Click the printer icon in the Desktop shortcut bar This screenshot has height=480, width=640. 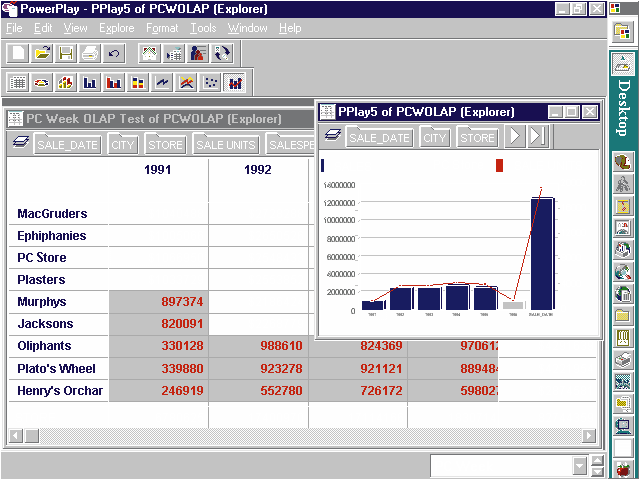pos(623,359)
